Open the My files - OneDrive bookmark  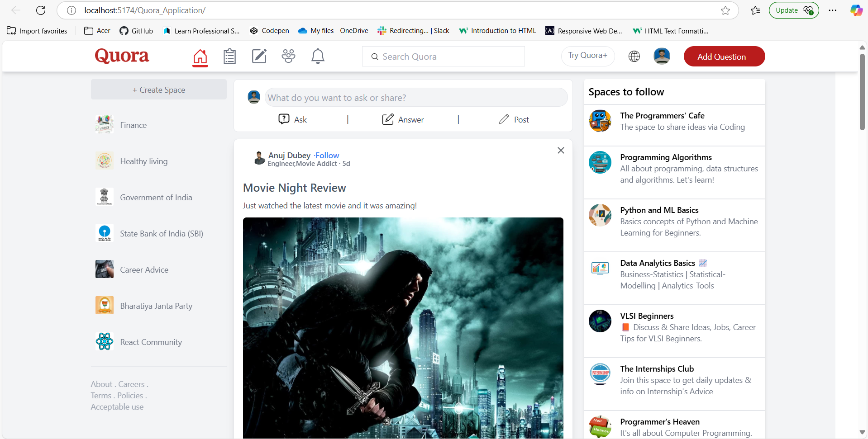(333, 31)
